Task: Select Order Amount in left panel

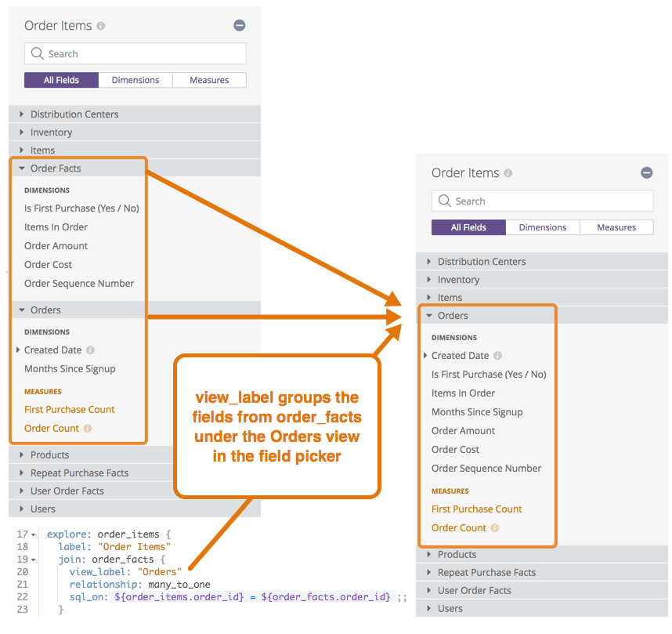Action: coord(56,246)
